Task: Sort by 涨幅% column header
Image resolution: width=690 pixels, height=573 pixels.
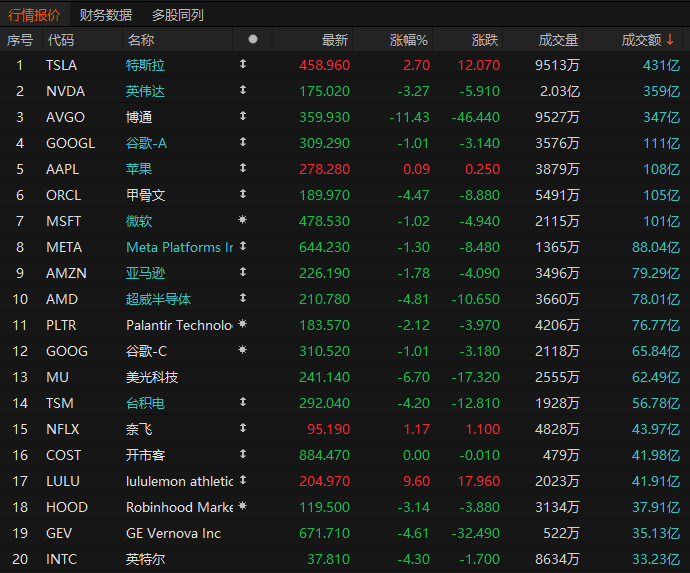Action: (409, 40)
